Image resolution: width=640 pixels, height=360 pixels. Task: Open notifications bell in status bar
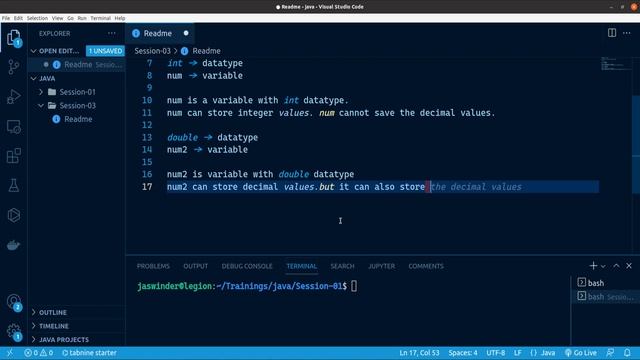click(x=627, y=353)
